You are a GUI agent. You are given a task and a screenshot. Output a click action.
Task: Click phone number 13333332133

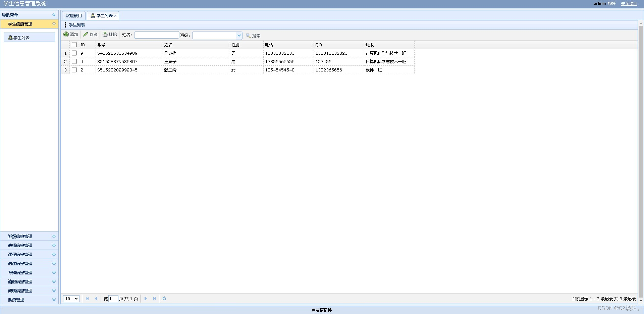280,53
